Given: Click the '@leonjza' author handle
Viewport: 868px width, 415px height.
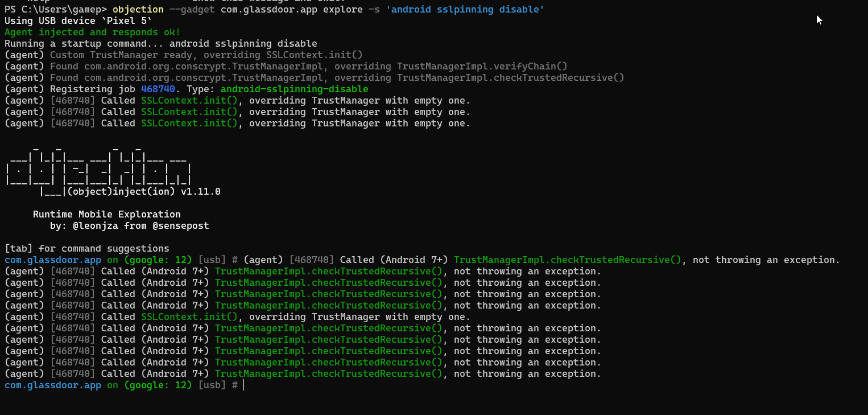Looking at the screenshot, I should (96, 226).
